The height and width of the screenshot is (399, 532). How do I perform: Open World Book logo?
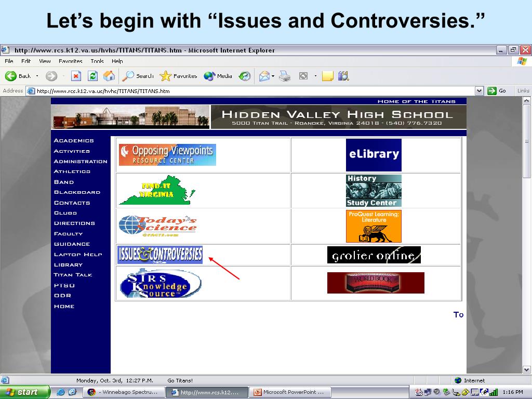tap(376, 283)
